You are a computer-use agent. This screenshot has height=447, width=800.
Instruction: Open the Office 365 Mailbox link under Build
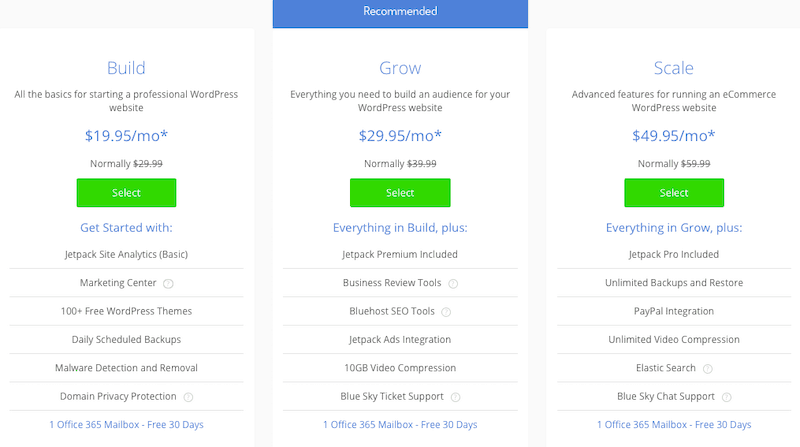126,424
